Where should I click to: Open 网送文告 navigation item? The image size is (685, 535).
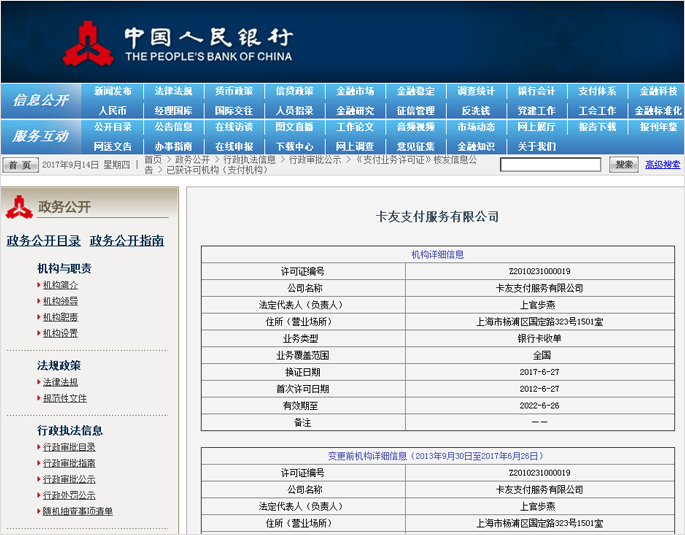tap(113, 146)
